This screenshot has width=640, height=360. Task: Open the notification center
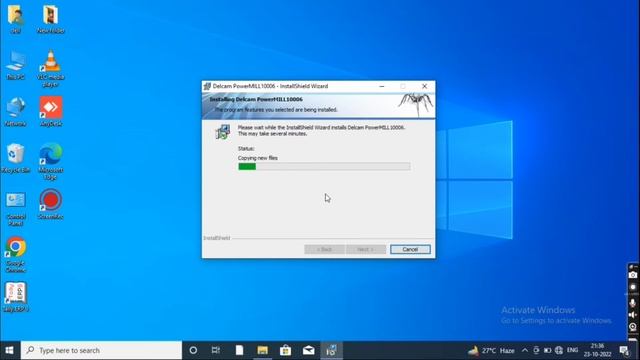(x=624, y=350)
